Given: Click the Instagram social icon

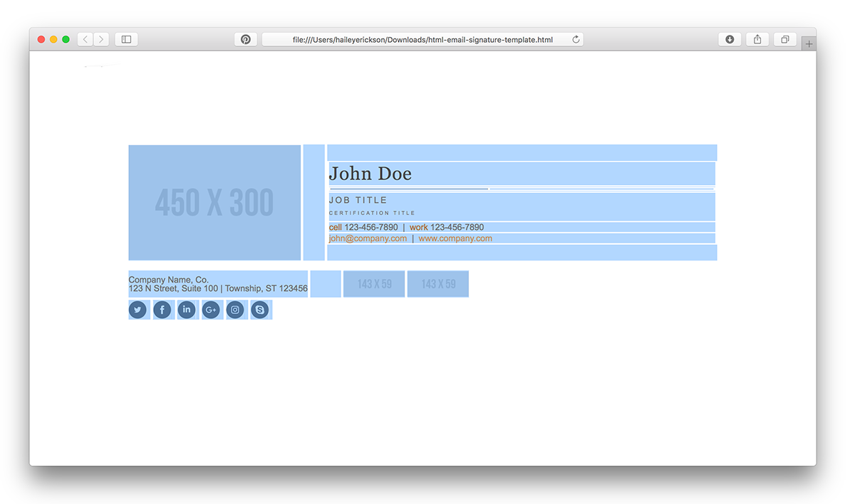Looking at the screenshot, I should coord(235,310).
